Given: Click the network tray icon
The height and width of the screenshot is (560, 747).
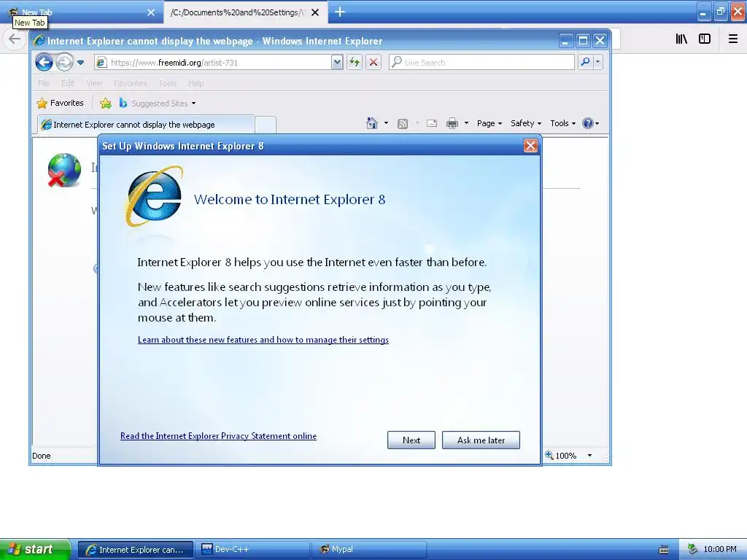Looking at the screenshot, I should click(x=692, y=549).
